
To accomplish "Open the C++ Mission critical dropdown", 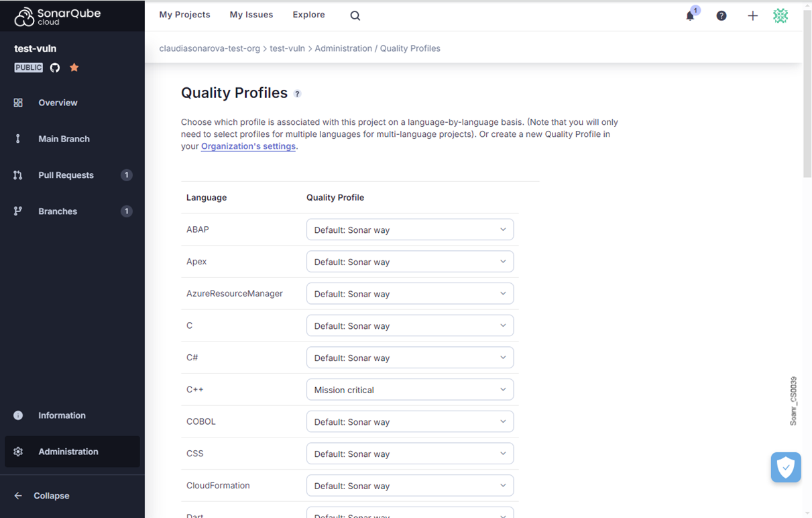I will coord(410,390).
